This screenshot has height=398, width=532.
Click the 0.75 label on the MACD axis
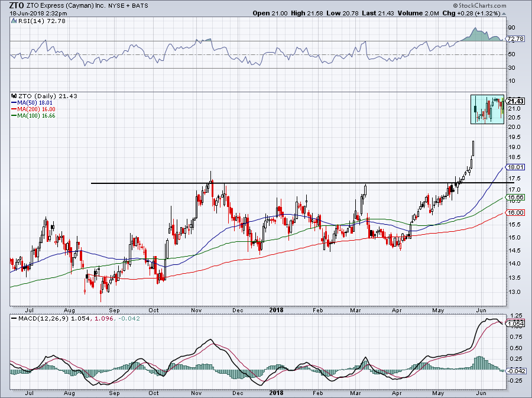point(515,337)
